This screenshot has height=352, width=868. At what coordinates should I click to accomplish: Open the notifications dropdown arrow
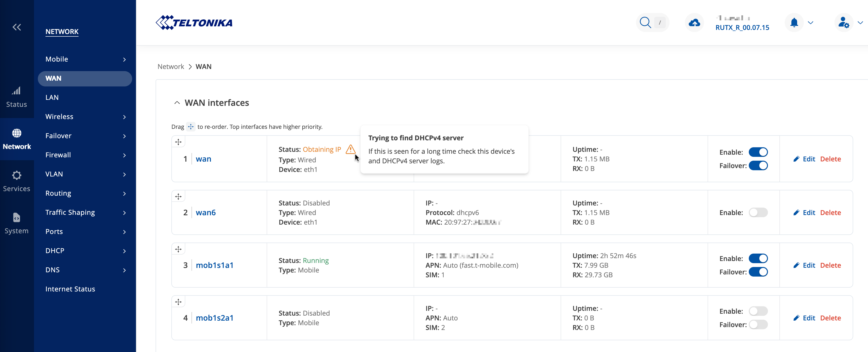(x=811, y=23)
